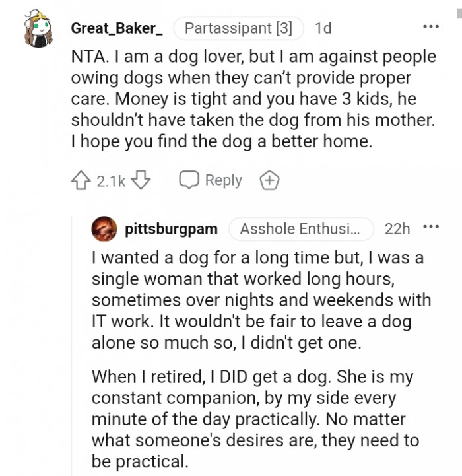Screen dimensions: 462x476
Task: Click the 2.1k vote score
Action: [111, 181]
